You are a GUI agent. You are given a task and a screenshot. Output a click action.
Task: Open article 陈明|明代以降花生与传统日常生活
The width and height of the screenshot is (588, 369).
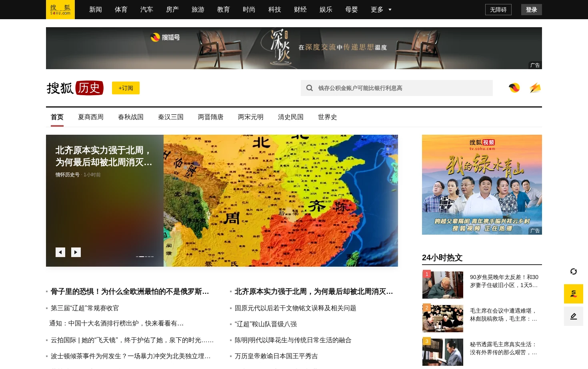[293, 340]
